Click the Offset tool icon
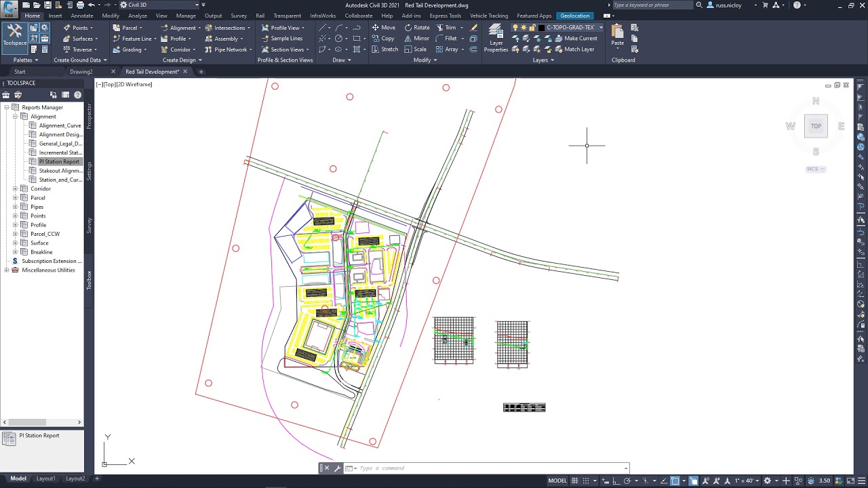This screenshot has height=488, width=868. 473,49
